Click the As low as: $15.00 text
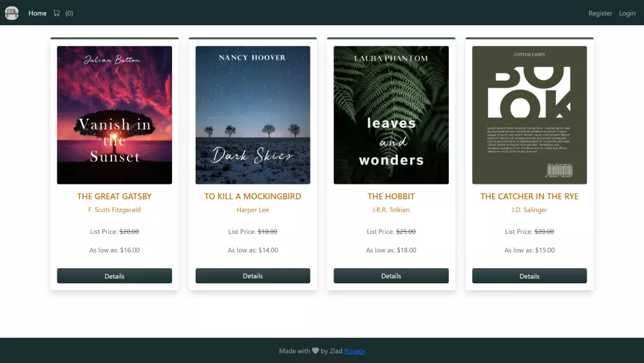The image size is (644, 363). tap(529, 250)
